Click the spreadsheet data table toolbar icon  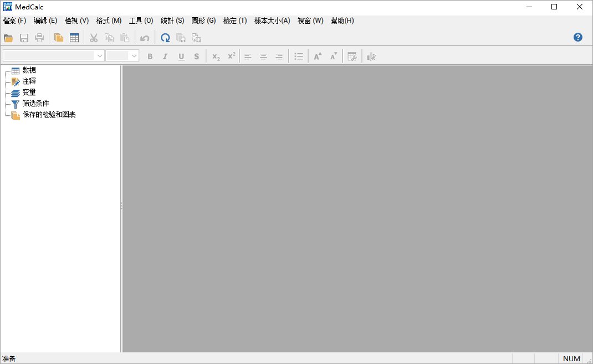(x=74, y=38)
